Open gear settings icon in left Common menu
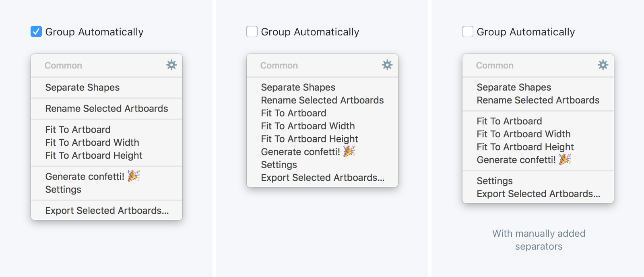Screen dimensions: 644x277 pos(171,65)
